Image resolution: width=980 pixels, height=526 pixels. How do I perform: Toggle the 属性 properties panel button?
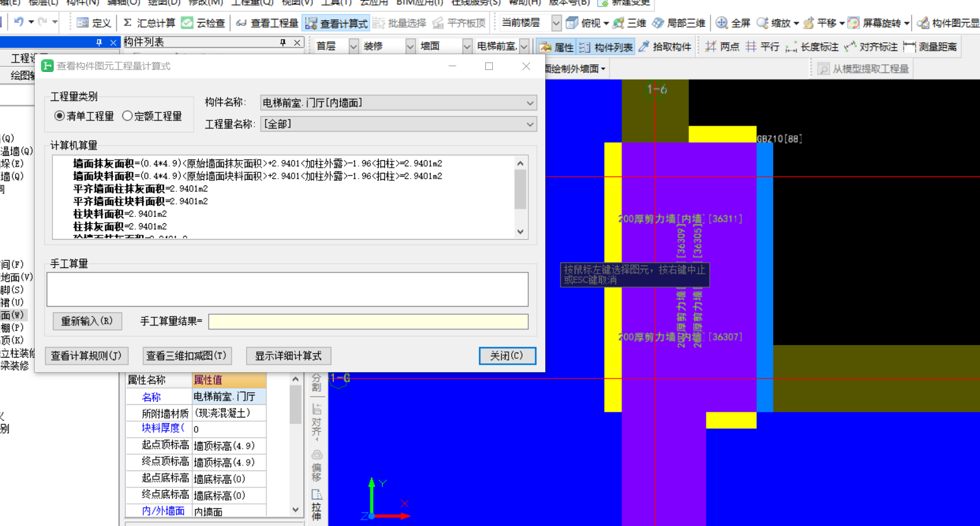click(x=557, y=47)
